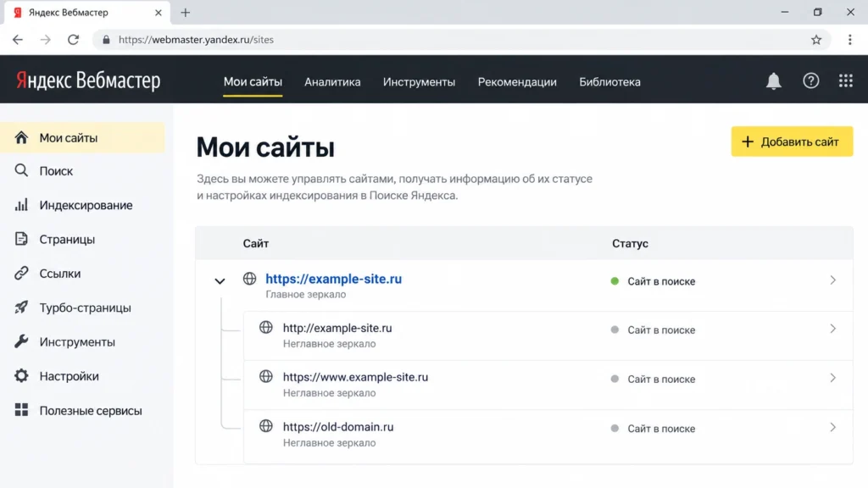The image size is (868, 488).
Task: Click globe icon of https://old-domain.ru
Action: pos(265,425)
